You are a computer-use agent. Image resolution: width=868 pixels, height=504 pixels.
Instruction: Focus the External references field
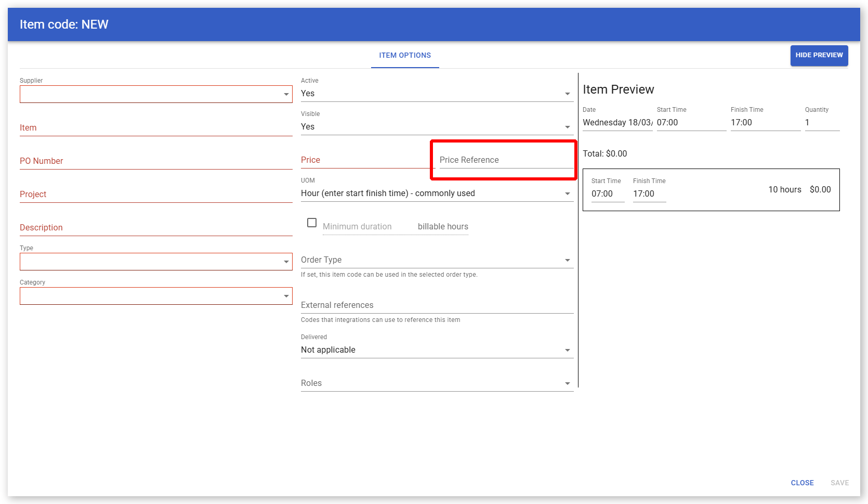tap(437, 305)
